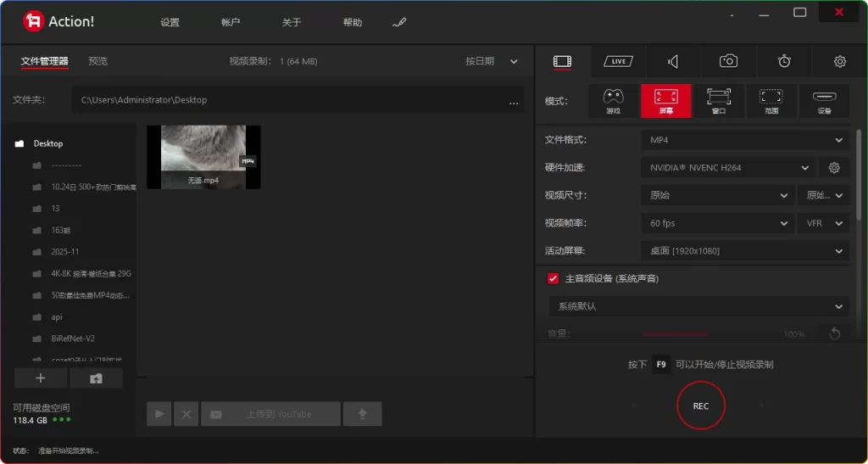Browse folder path with three dots button

(514, 102)
